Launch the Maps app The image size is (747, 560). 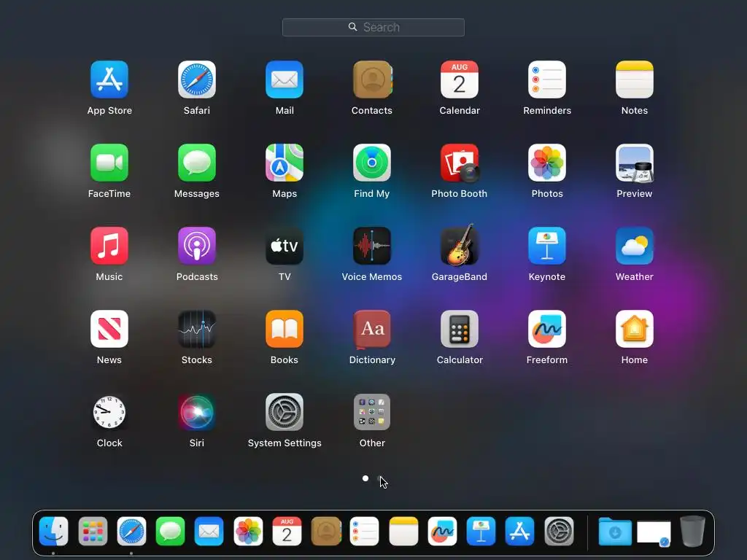[x=285, y=163]
